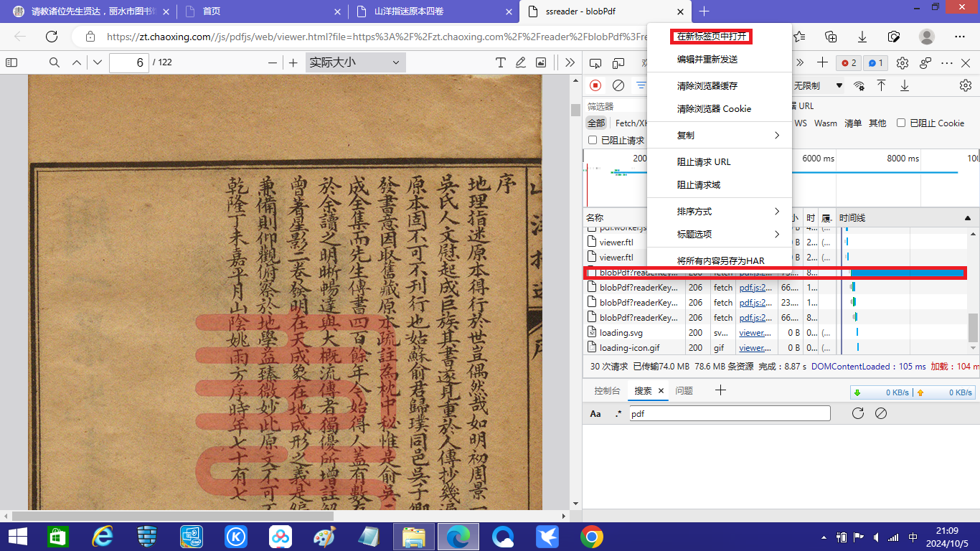Open the issues counter showing 1
The width and height of the screenshot is (980, 551).
pyautogui.click(x=875, y=63)
